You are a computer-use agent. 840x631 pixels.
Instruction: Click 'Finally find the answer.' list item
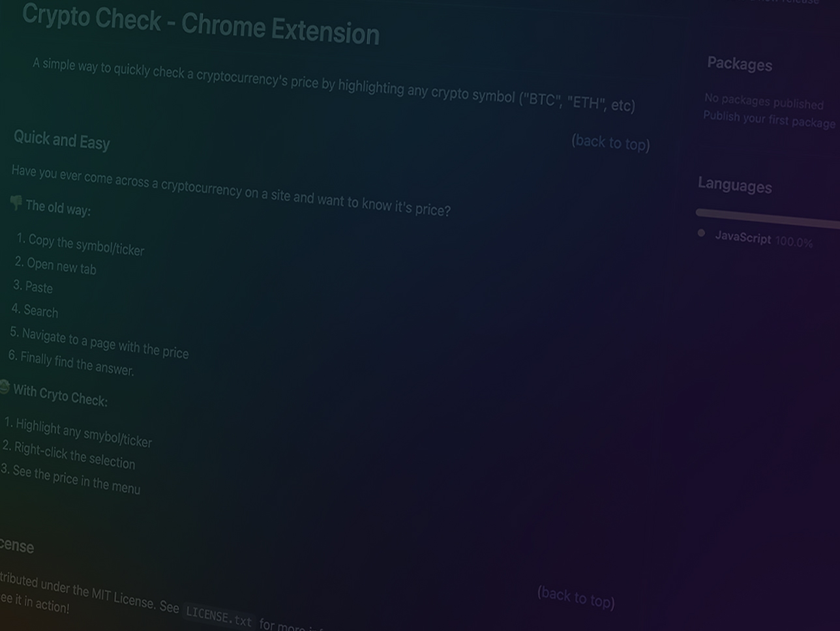[x=77, y=363]
